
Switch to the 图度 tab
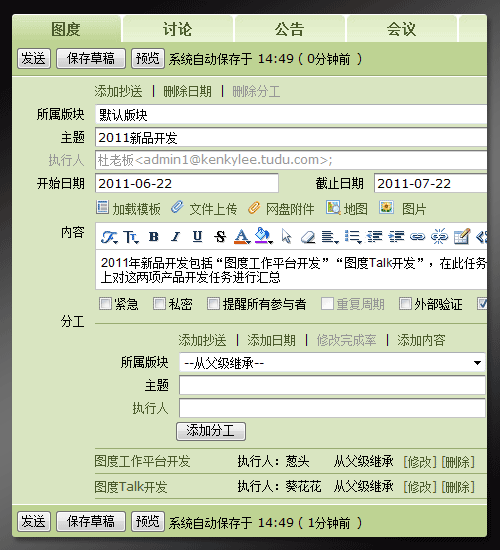coord(66,29)
